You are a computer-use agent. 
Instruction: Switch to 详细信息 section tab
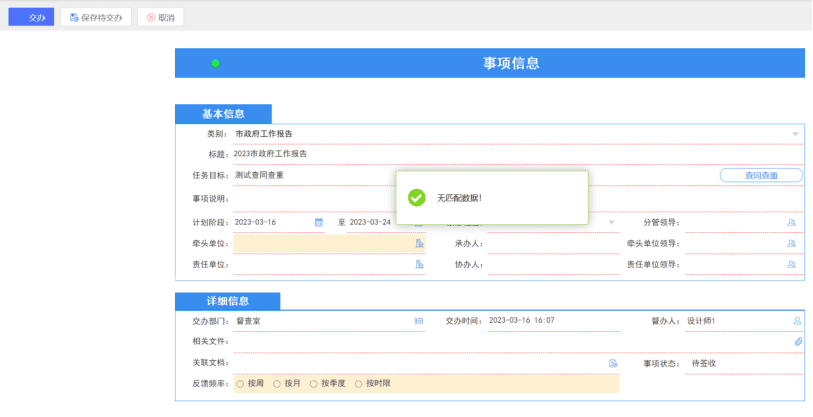tap(228, 301)
